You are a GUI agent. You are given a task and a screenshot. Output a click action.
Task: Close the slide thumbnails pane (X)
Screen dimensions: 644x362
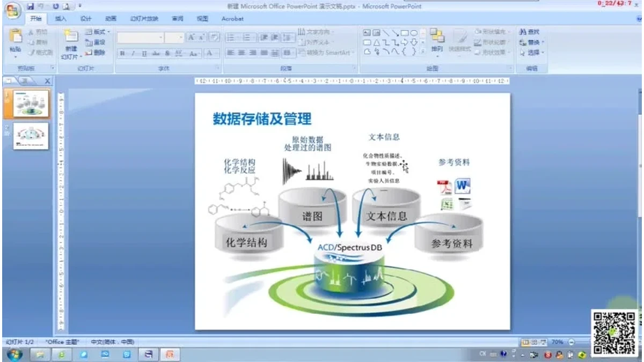coord(47,81)
